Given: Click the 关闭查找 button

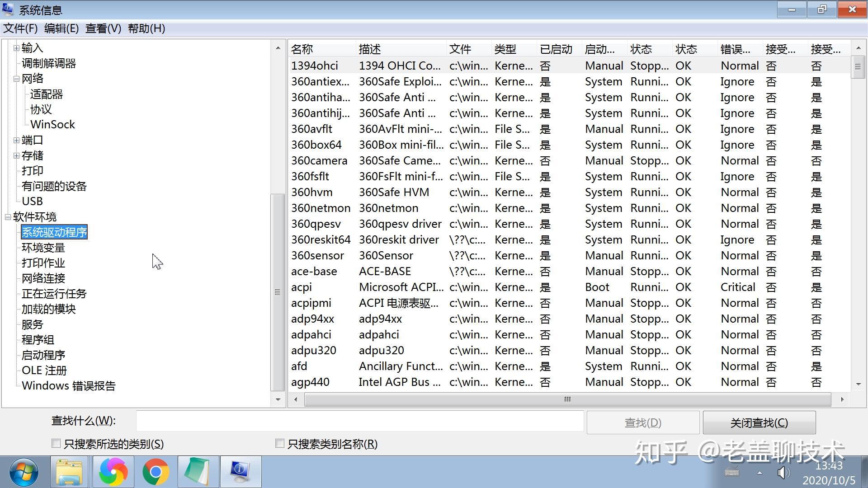Looking at the screenshot, I should pyautogui.click(x=759, y=422).
